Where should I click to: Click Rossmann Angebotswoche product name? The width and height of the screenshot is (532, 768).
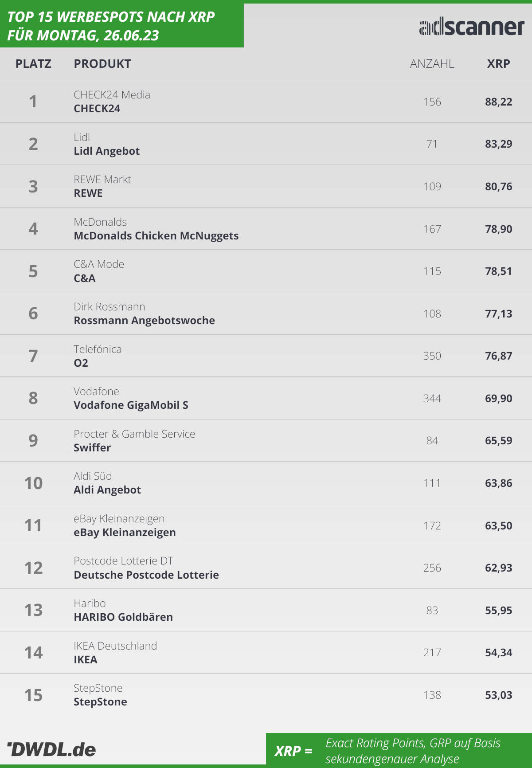[144, 321]
